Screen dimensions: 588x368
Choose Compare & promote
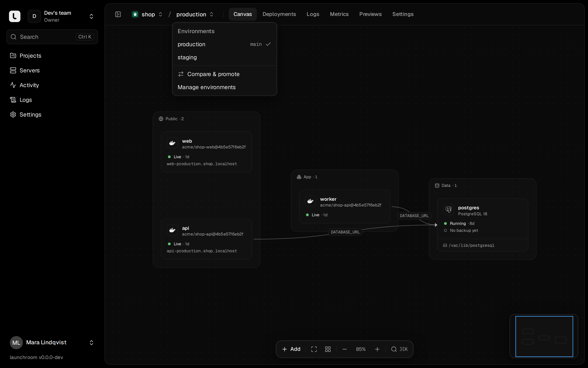click(224, 74)
